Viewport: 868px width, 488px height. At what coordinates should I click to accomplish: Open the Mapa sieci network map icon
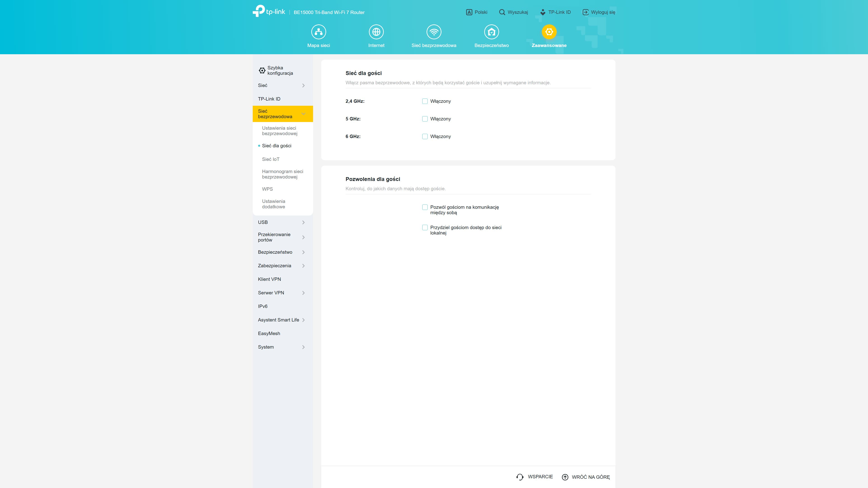click(x=318, y=32)
